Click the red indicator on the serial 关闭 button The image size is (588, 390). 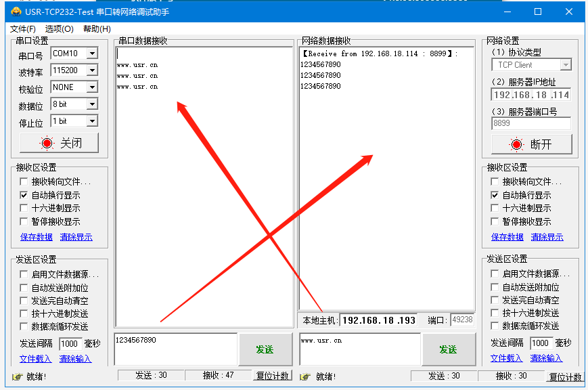click(x=47, y=144)
